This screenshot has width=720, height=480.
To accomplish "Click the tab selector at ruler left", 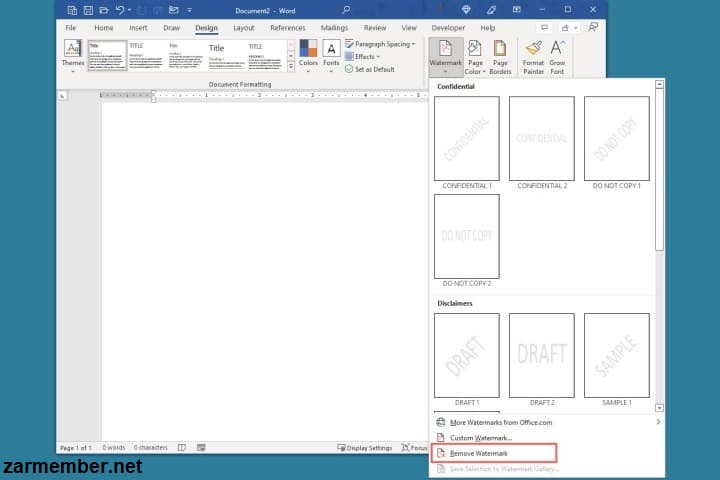I will click(x=62, y=96).
